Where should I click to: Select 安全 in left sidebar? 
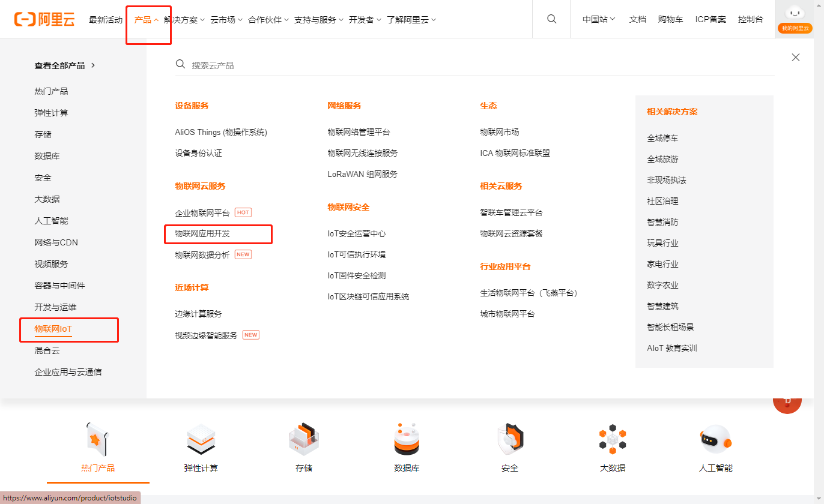pyautogui.click(x=43, y=178)
